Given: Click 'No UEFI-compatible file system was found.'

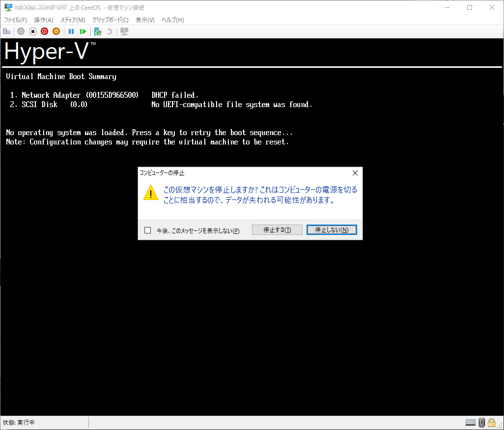Looking at the screenshot, I should 232,105.
